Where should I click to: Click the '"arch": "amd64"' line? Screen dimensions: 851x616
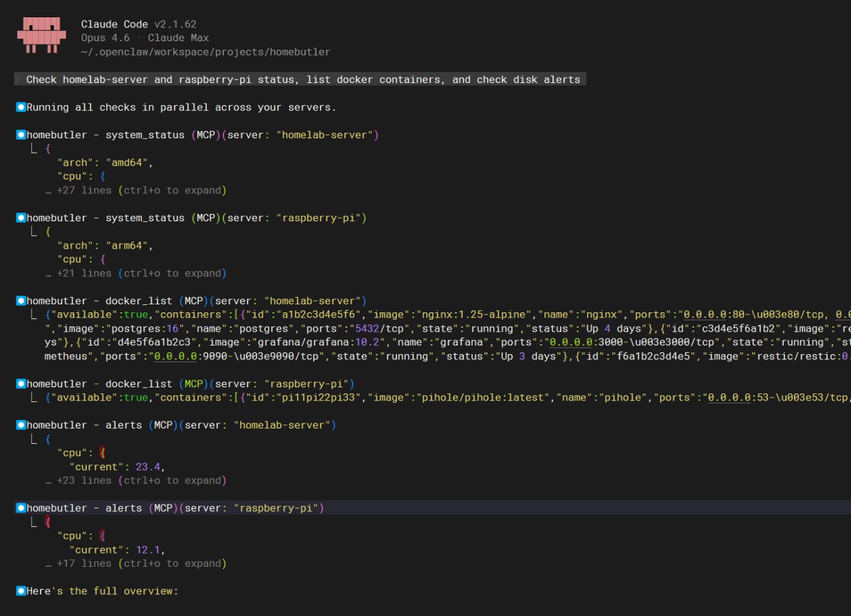(x=105, y=163)
